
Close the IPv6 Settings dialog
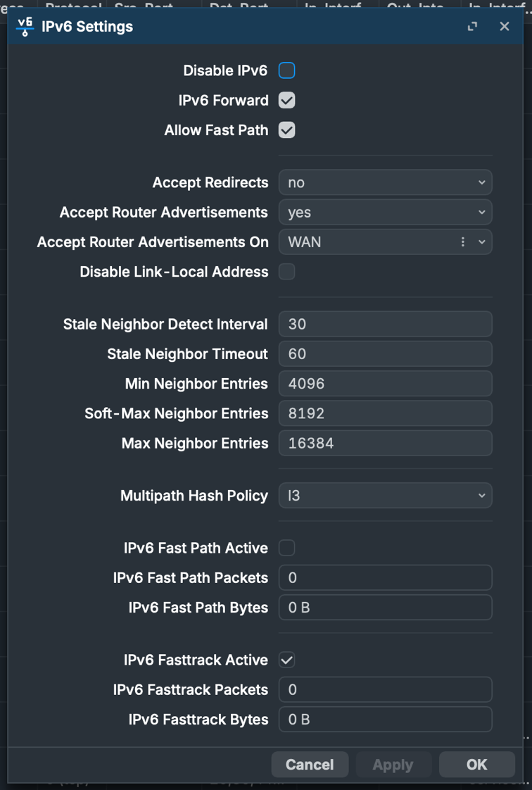505,27
